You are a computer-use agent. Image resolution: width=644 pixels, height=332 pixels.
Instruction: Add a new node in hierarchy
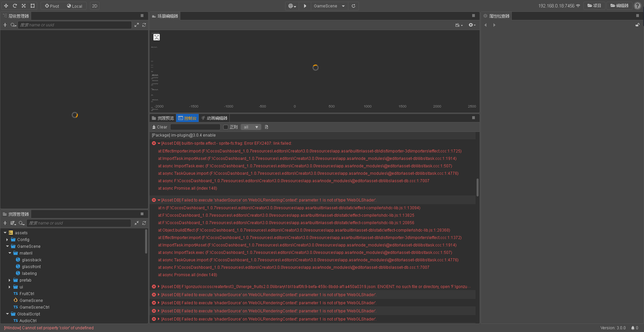pyautogui.click(x=5, y=25)
